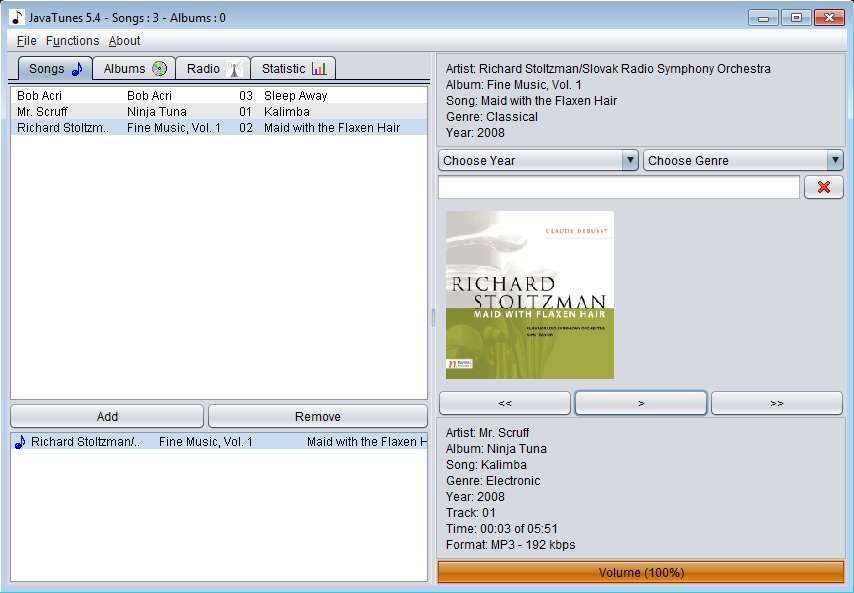
Task: Switch to the Radio tab
Action: tap(213, 69)
